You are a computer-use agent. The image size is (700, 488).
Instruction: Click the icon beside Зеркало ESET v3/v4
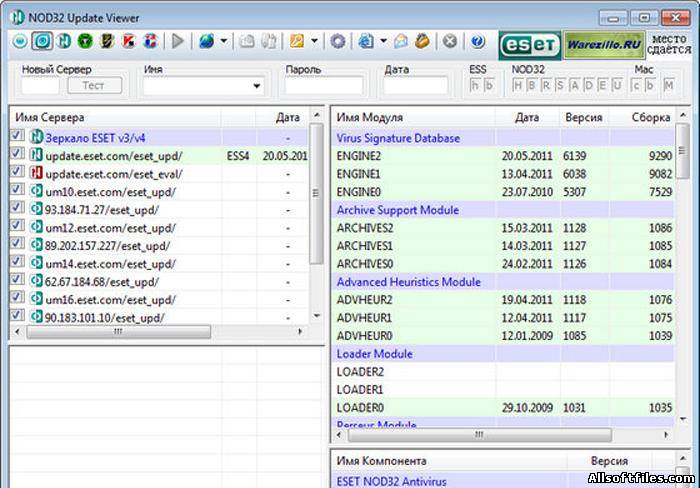pos(36,137)
